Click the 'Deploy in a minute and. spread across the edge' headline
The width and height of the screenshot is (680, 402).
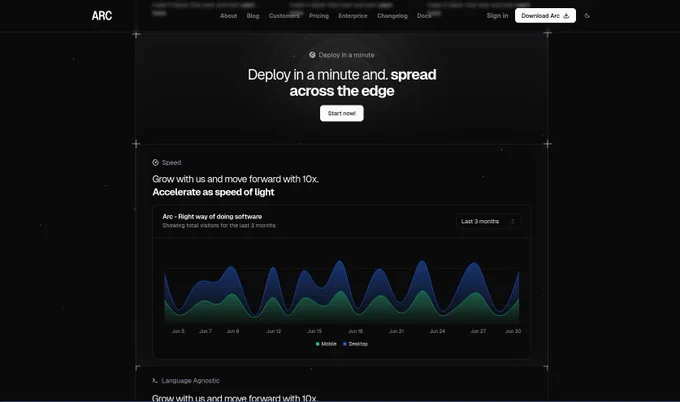pos(342,83)
